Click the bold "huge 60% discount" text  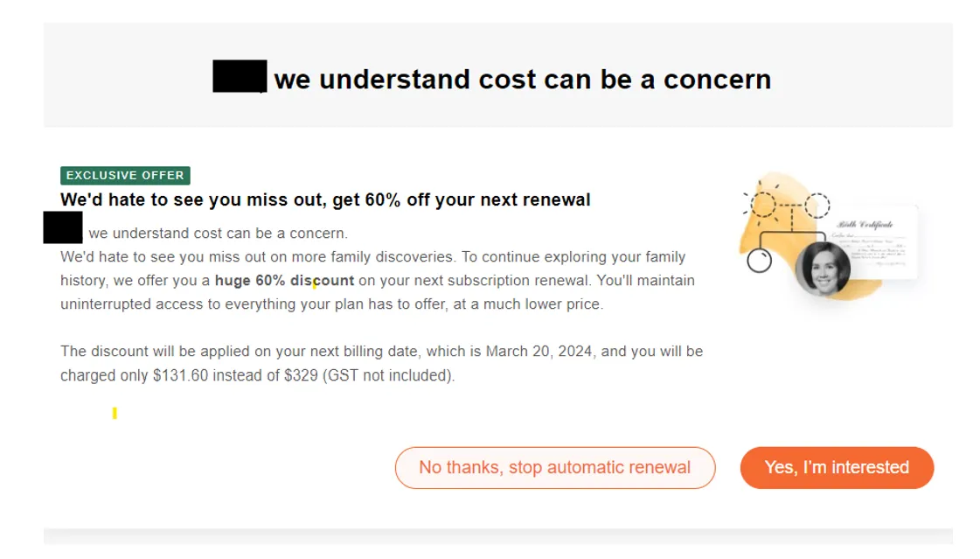284,281
